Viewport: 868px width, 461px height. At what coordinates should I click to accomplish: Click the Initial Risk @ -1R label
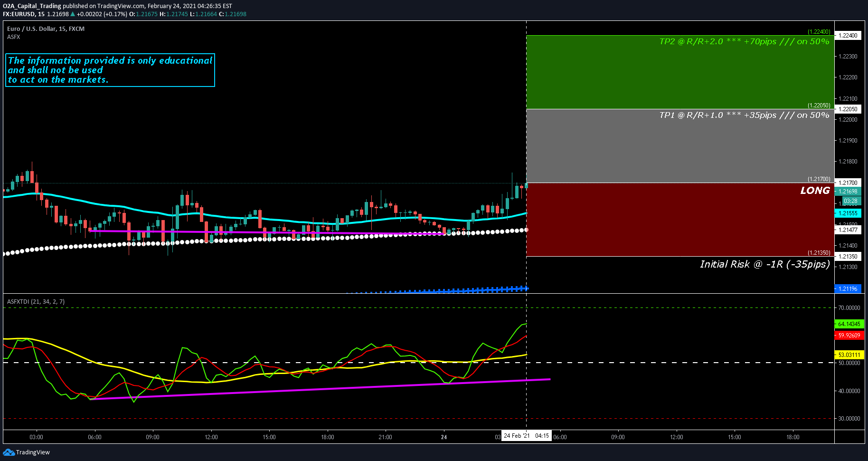[x=765, y=264]
